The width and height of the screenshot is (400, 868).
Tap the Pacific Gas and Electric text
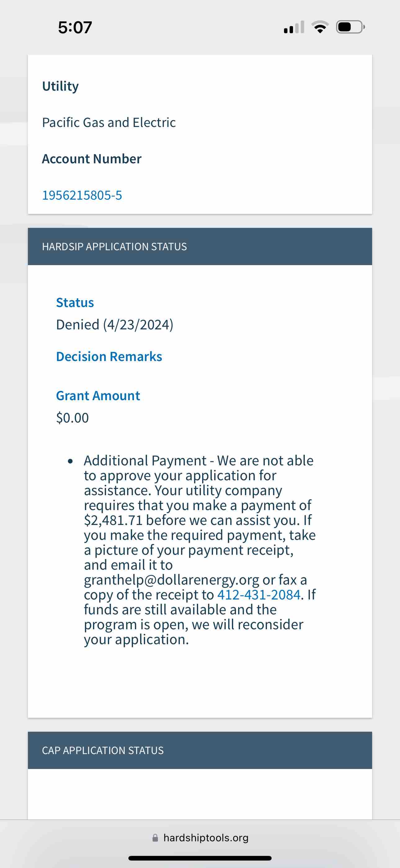click(109, 122)
